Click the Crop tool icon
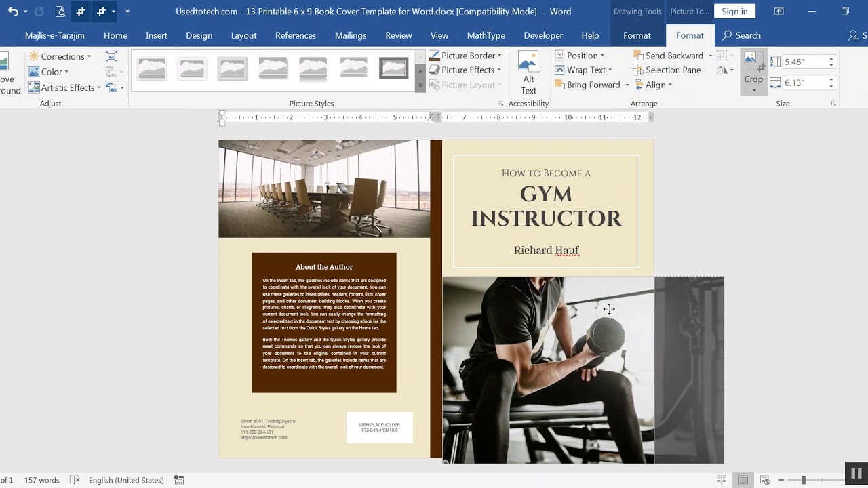 [x=753, y=63]
